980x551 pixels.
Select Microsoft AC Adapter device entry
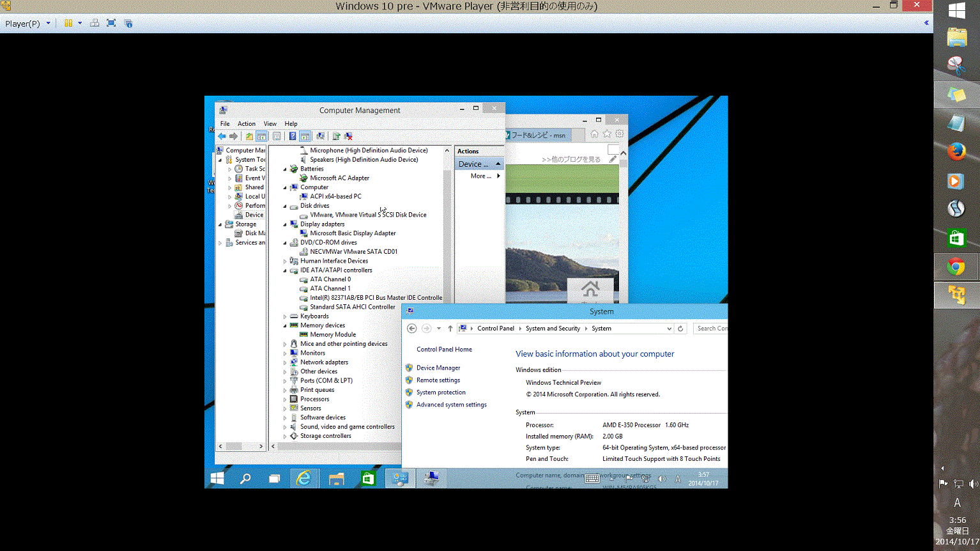point(339,178)
